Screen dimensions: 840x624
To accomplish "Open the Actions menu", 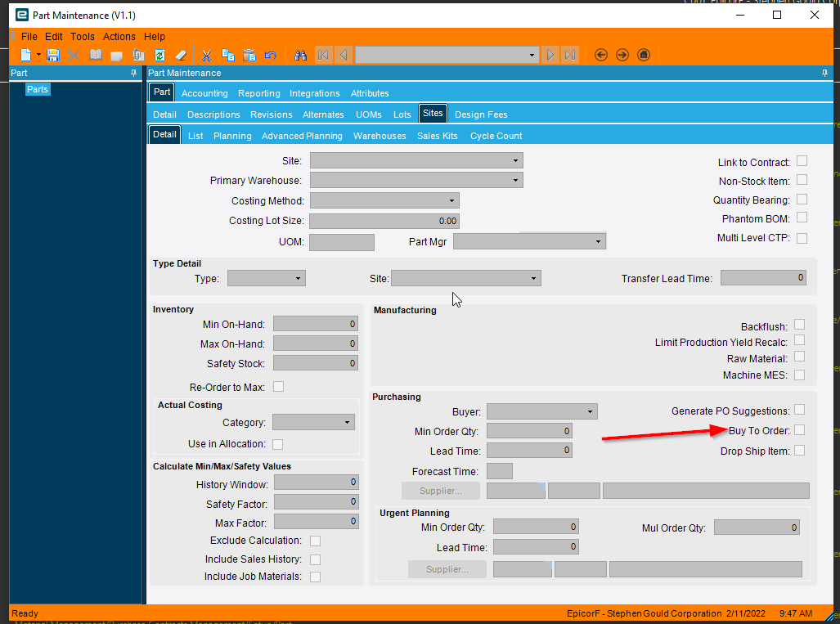I will pos(119,37).
